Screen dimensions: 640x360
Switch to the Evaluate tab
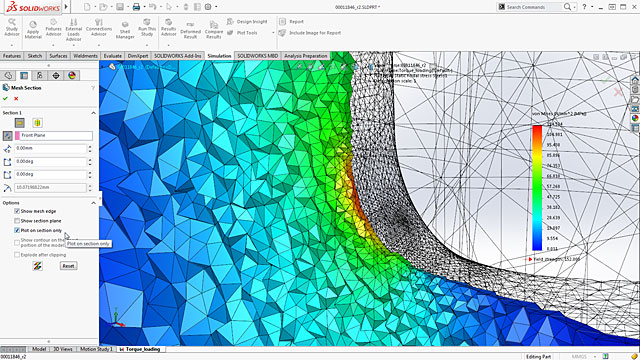point(112,56)
